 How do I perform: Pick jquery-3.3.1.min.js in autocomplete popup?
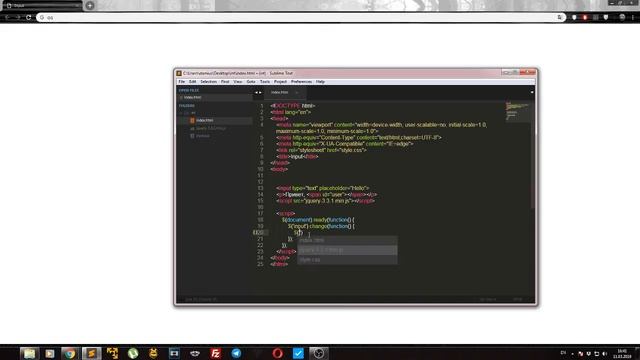347,250
